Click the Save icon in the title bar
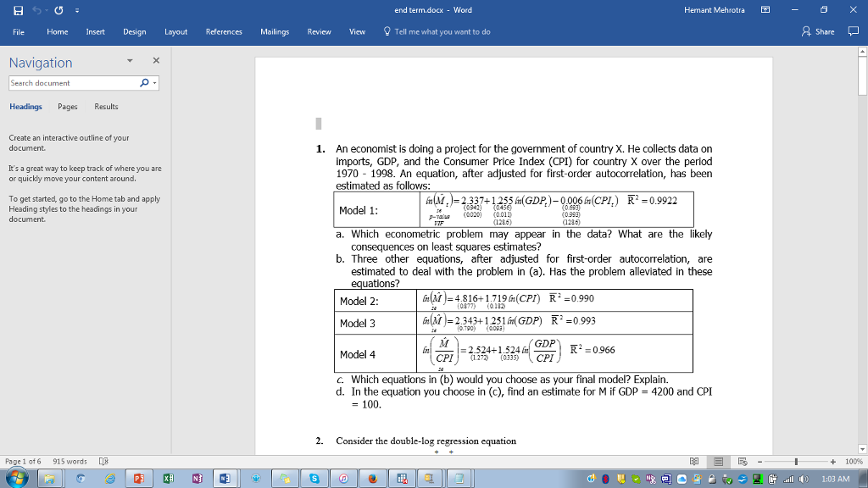This screenshot has height=488, width=868. click(19, 10)
